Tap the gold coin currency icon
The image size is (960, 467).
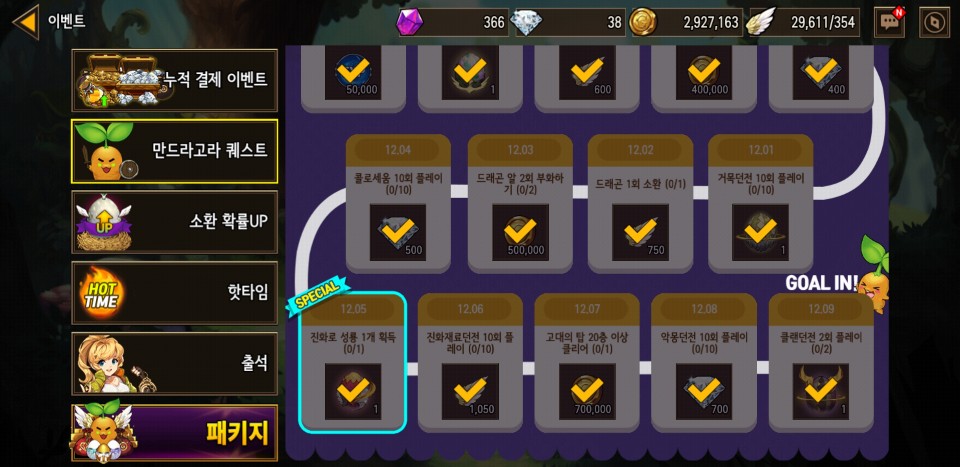click(643, 22)
